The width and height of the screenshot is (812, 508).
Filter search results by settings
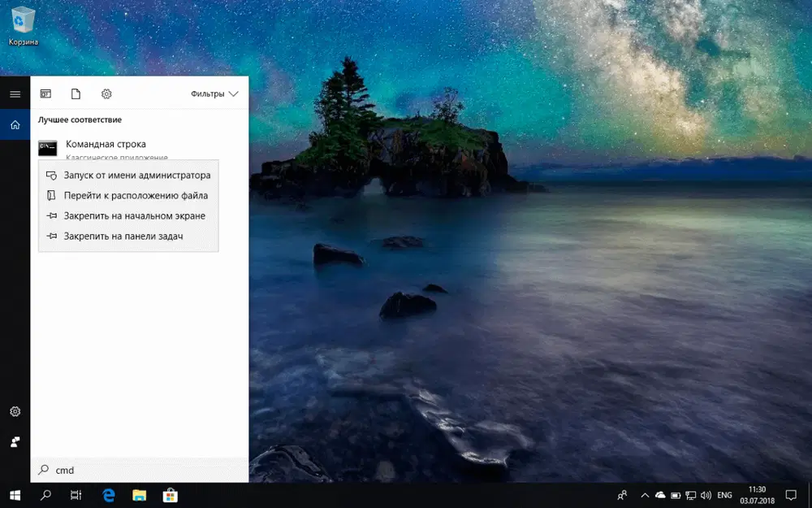tap(106, 93)
